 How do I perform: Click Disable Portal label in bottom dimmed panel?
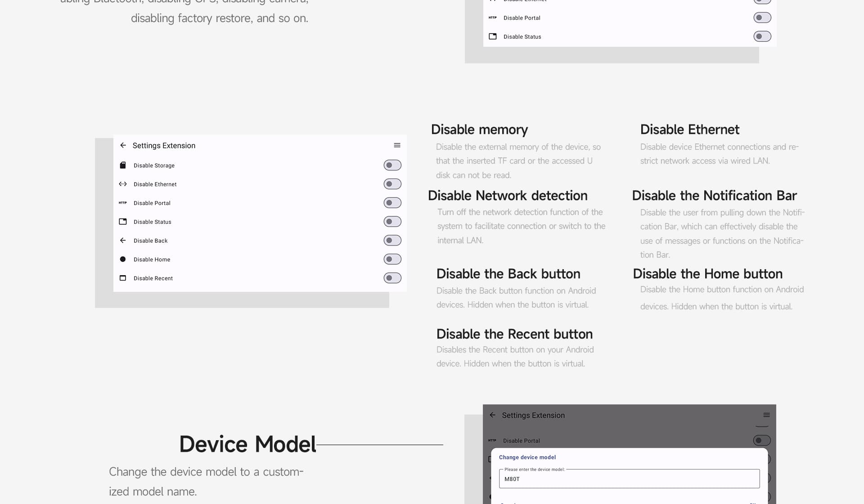[x=522, y=441]
